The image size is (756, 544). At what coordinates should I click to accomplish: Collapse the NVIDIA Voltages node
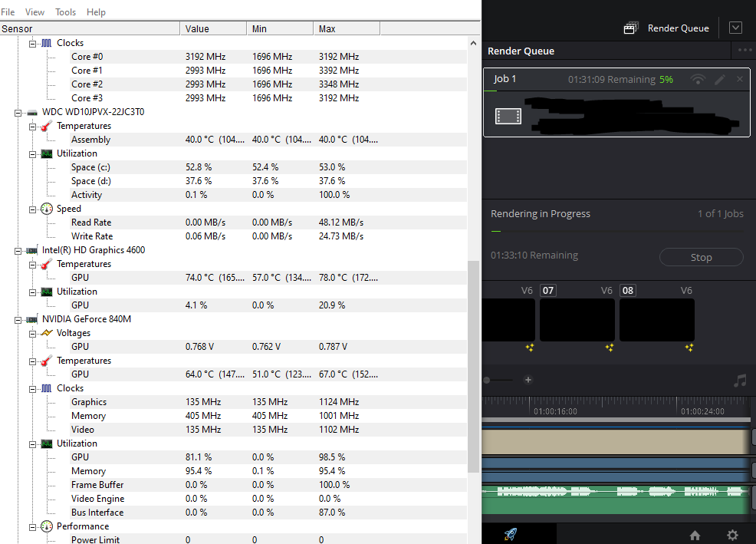pos(32,334)
